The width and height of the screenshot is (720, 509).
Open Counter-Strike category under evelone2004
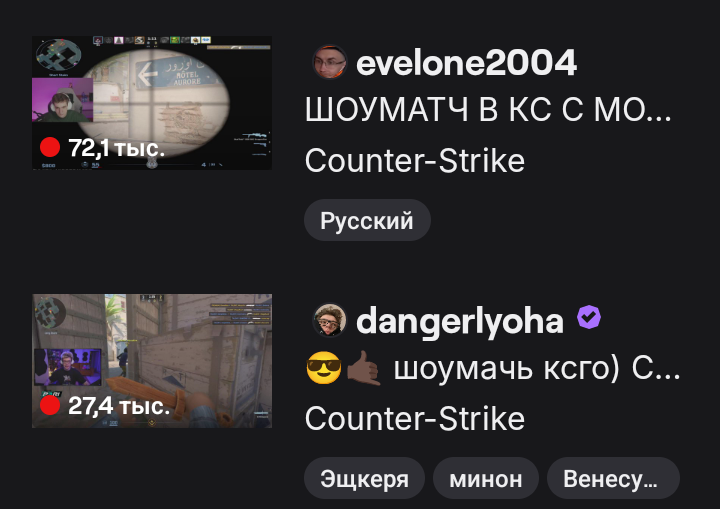point(415,161)
